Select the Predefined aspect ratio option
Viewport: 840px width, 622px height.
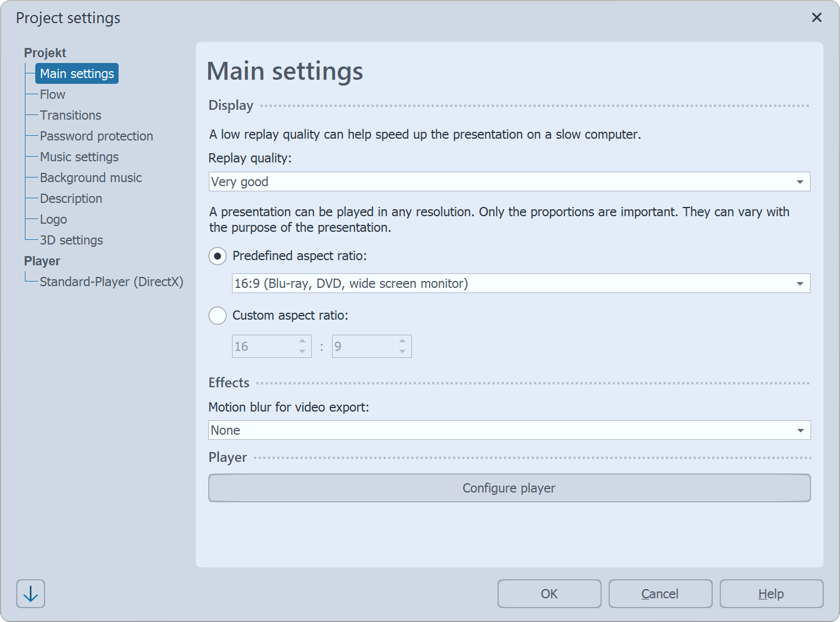pos(217,256)
